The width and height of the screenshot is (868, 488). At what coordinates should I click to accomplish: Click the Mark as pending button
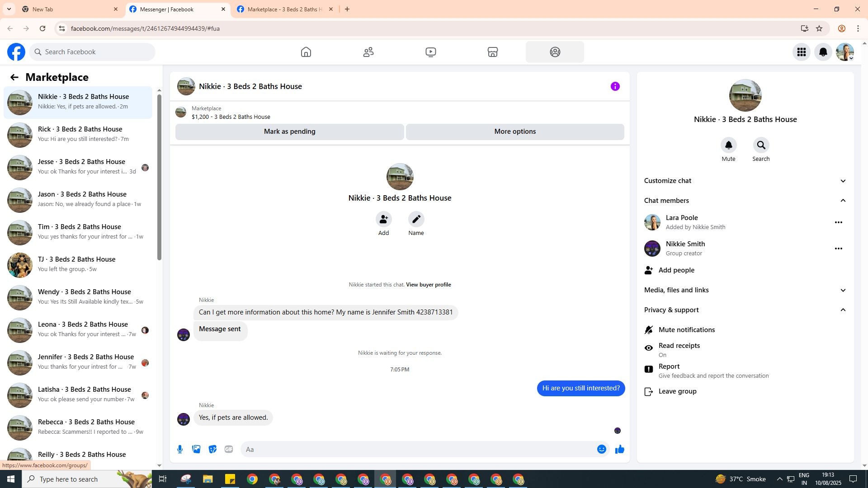point(289,131)
